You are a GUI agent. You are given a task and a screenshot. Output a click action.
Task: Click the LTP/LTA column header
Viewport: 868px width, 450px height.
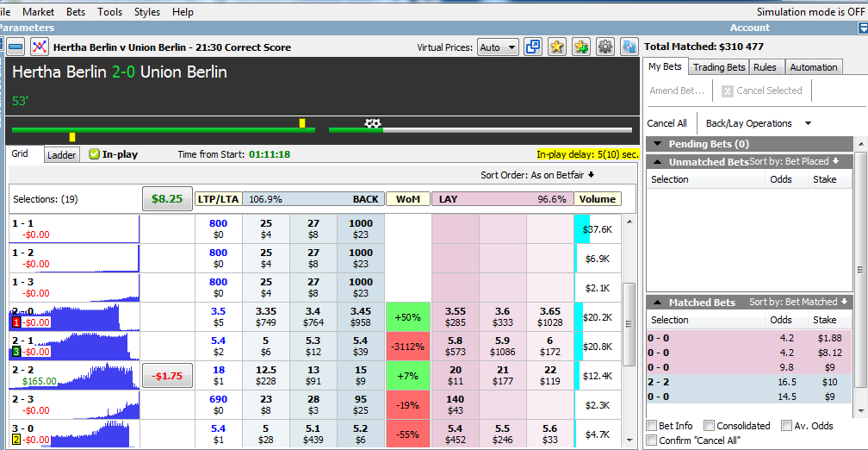click(x=218, y=199)
